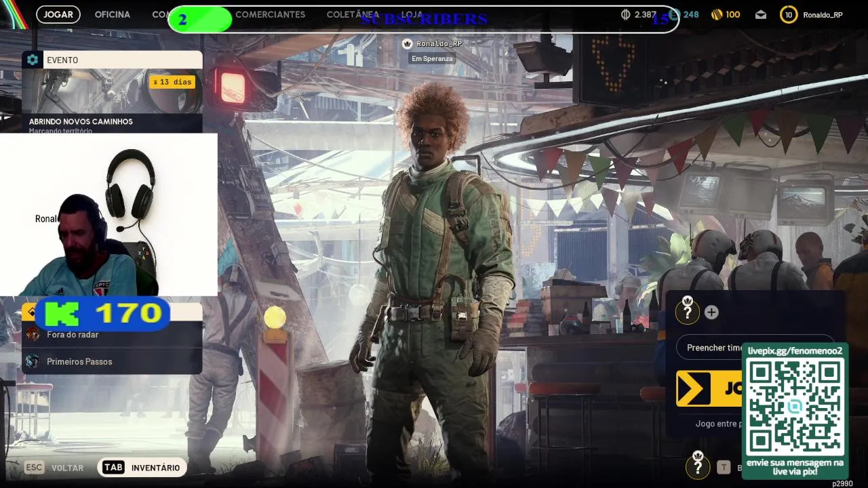
Task: Switch to the OFICINA tab
Action: pos(113,14)
